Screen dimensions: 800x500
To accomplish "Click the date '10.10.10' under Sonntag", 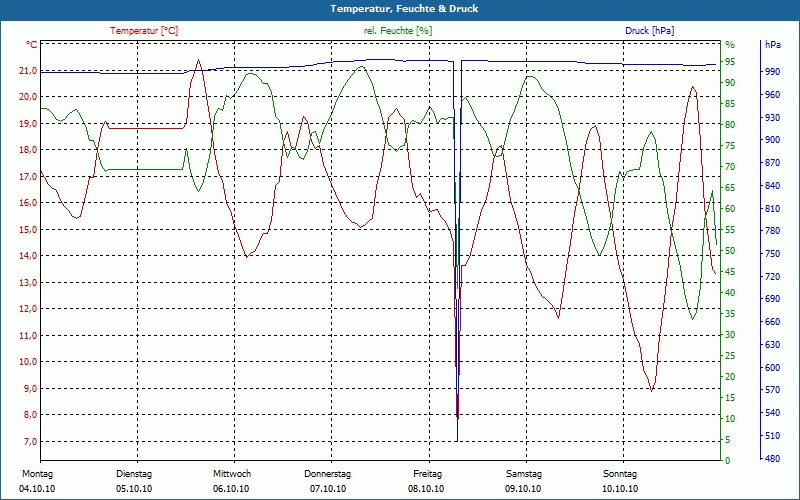I will 620,489.
